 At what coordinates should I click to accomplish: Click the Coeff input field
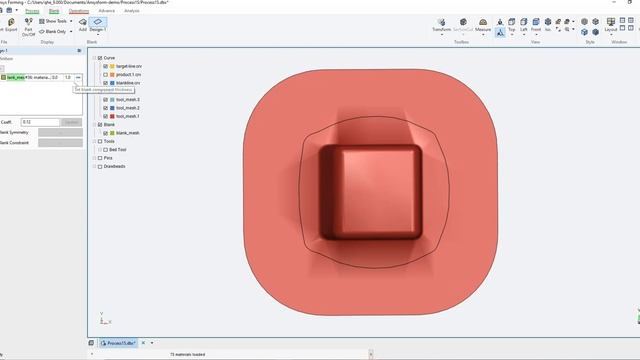40,122
